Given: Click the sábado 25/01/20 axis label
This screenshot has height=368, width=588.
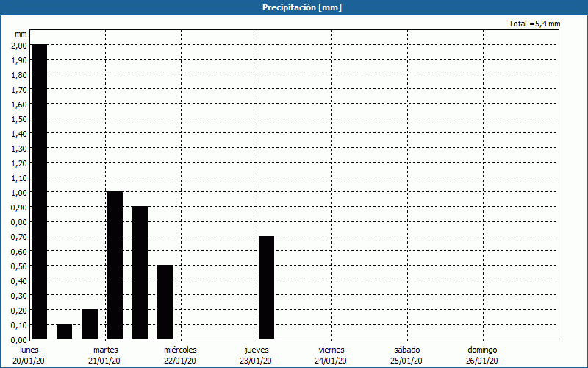Looking at the screenshot, I should (x=406, y=355).
